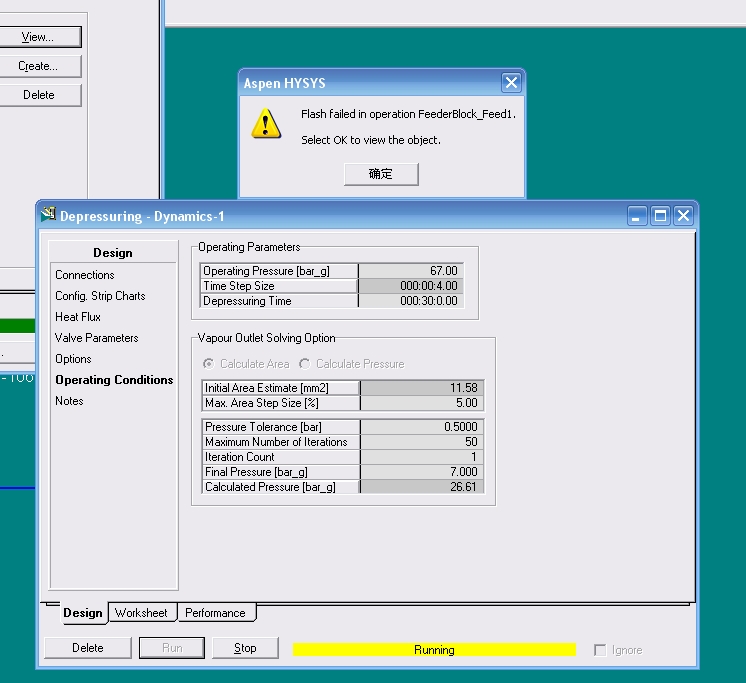Click the Initial Area Estimate [mm2] label
The image size is (746, 683).
click(266, 388)
